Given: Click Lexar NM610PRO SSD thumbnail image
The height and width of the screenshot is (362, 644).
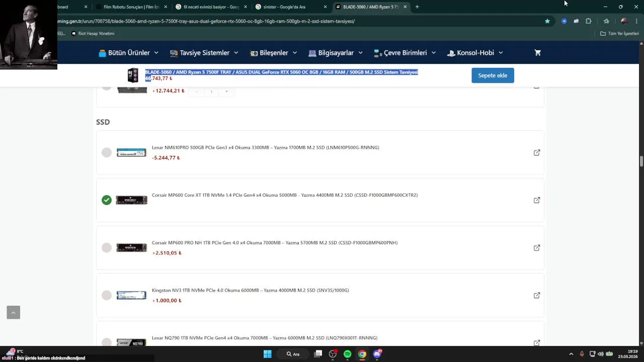Looking at the screenshot, I should coord(131,152).
